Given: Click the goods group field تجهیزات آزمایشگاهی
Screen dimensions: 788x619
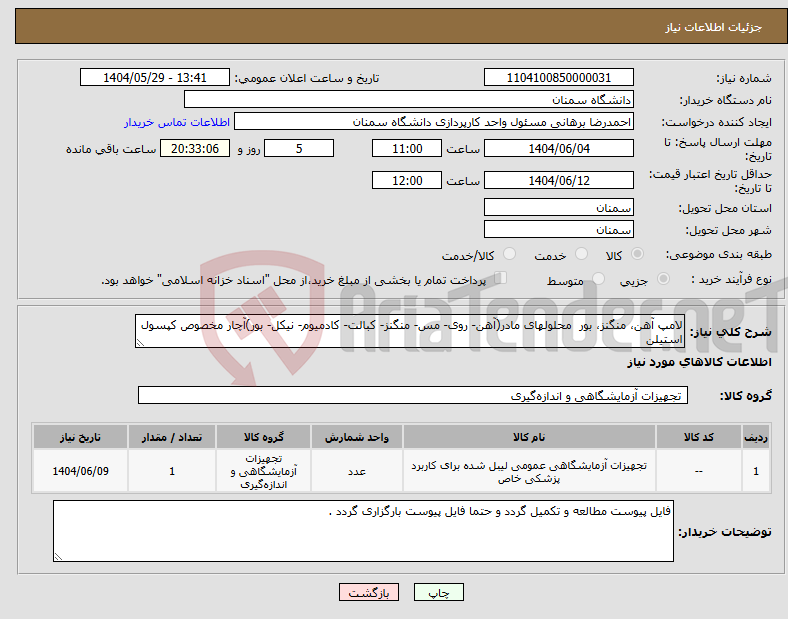Looking at the screenshot, I should point(413,395).
